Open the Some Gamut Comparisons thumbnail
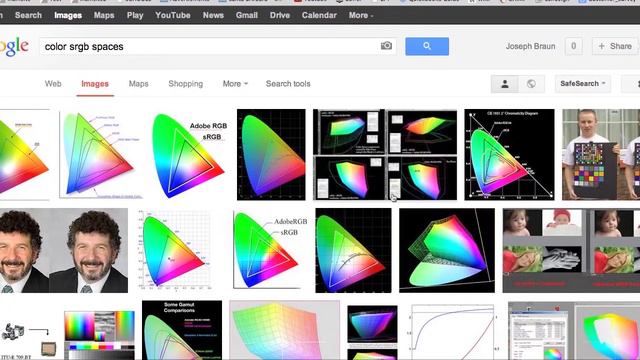The width and height of the screenshot is (640, 360). coord(182,330)
